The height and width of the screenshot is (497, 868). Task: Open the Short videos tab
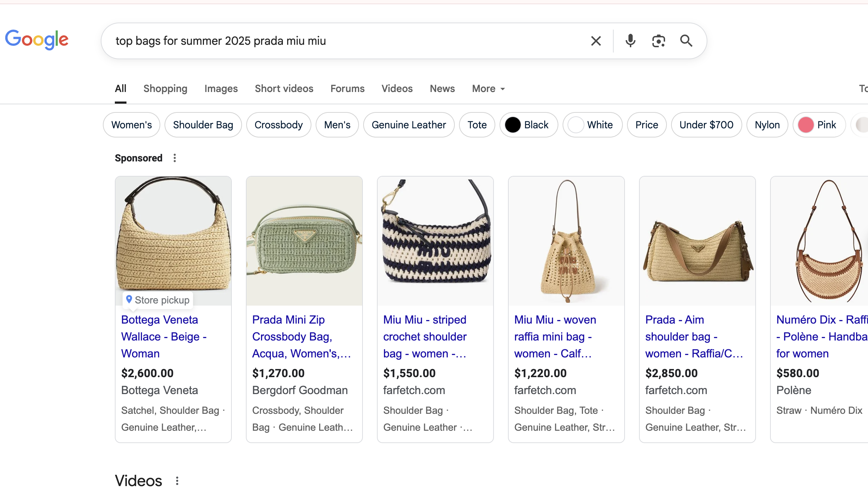[284, 88]
